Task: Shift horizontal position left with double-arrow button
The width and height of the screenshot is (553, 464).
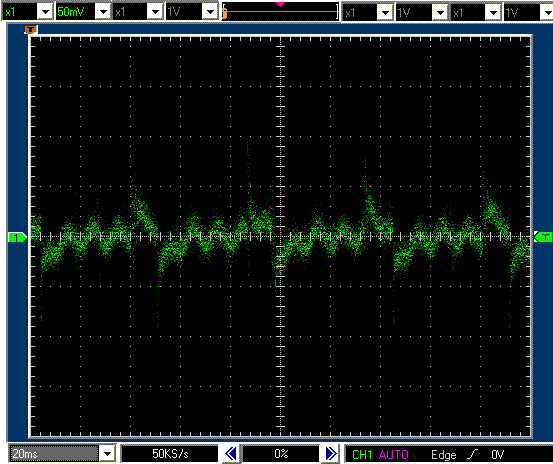Action: click(x=231, y=453)
